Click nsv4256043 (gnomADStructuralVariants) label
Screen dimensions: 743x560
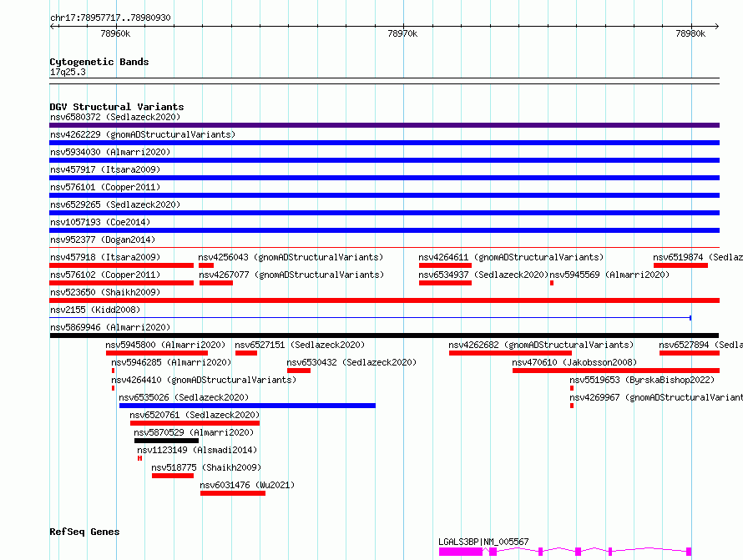[291, 257]
